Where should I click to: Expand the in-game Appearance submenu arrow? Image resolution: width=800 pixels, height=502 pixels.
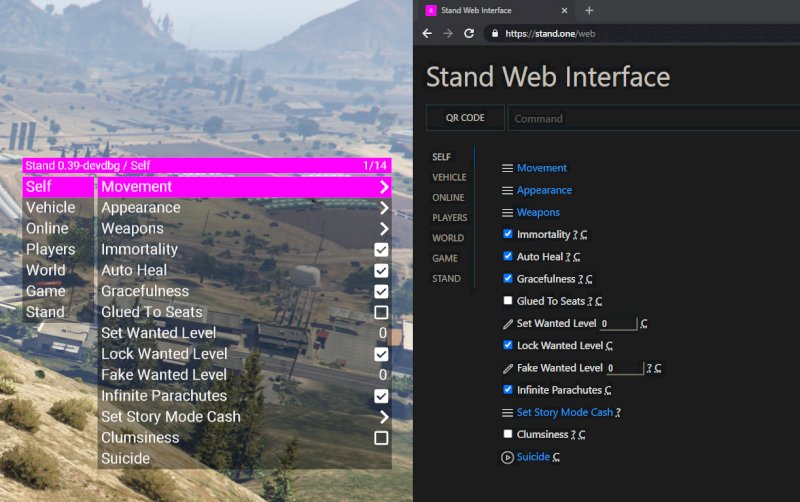tap(384, 208)
